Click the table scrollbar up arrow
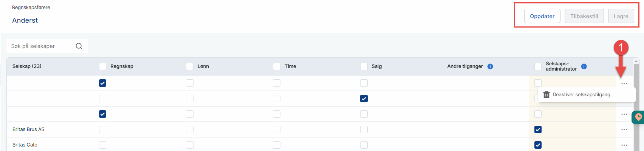This screenshot has width=644, height=151. point(636,61)
